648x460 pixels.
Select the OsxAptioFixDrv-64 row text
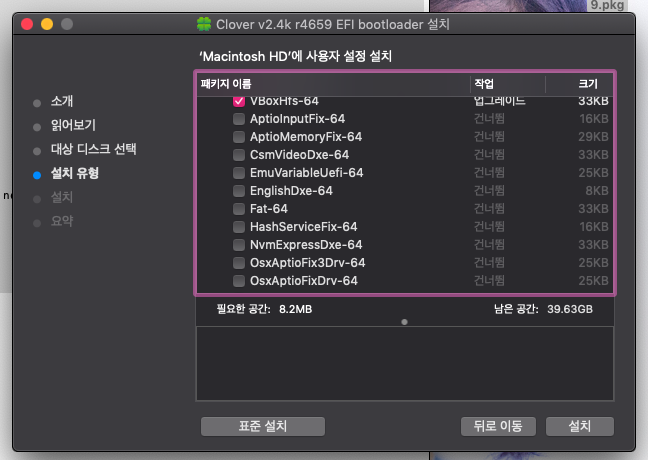[x=304, y=281]
